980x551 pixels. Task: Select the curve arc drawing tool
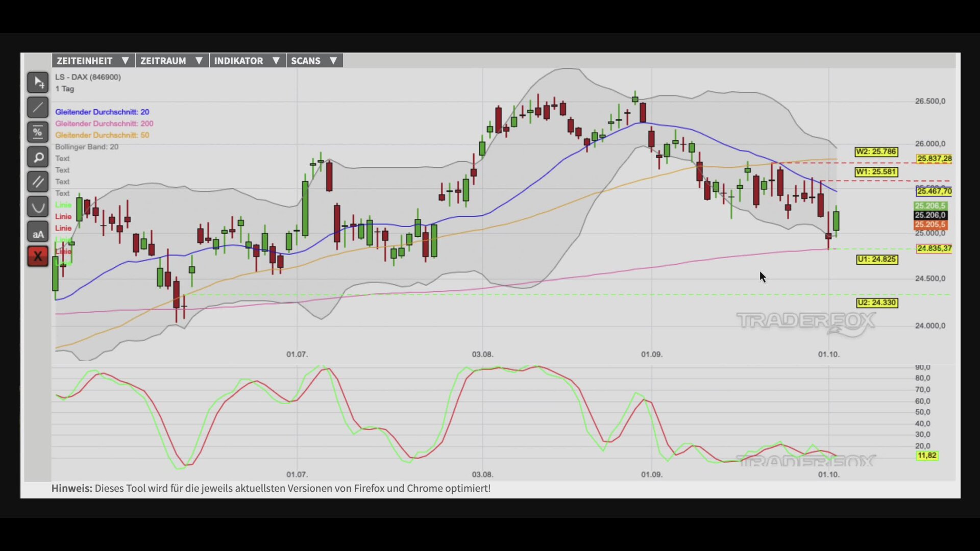tap(38, 207)
